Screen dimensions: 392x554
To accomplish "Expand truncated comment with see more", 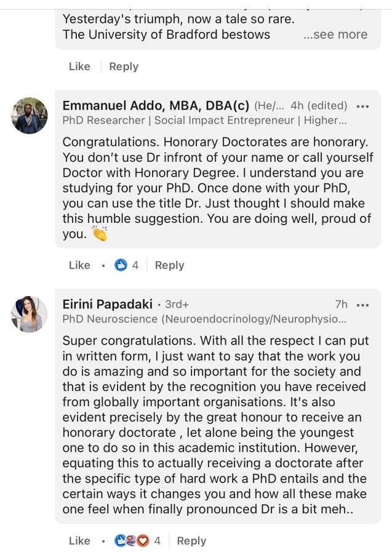I will (x=335, y=34).
